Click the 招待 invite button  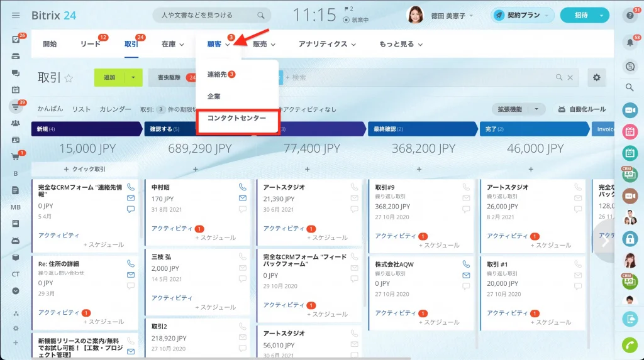pyautogui.click(x=580, y=15)
